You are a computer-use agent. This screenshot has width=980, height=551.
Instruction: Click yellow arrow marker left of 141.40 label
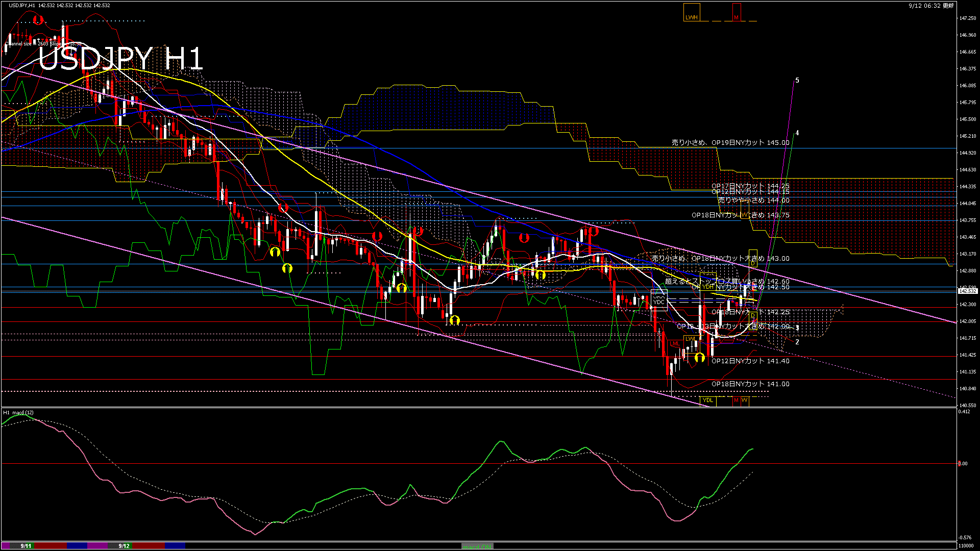tap(700, 358)
